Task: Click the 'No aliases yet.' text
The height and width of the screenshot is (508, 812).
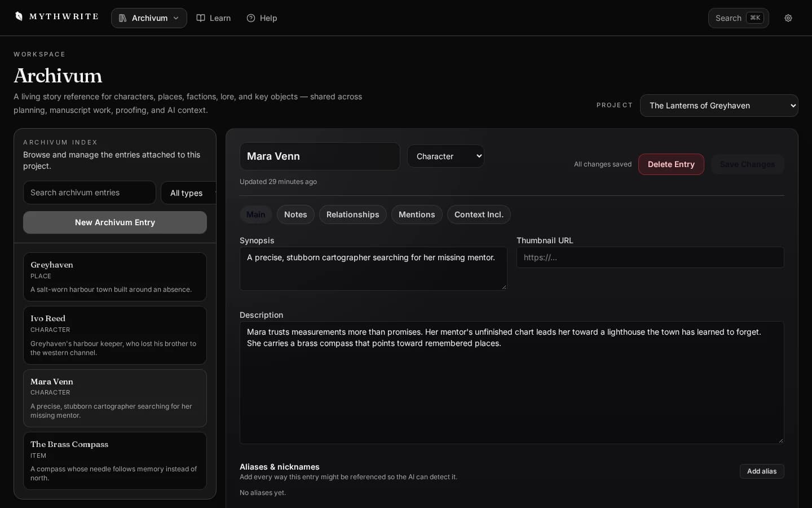Action: (263, 493)
